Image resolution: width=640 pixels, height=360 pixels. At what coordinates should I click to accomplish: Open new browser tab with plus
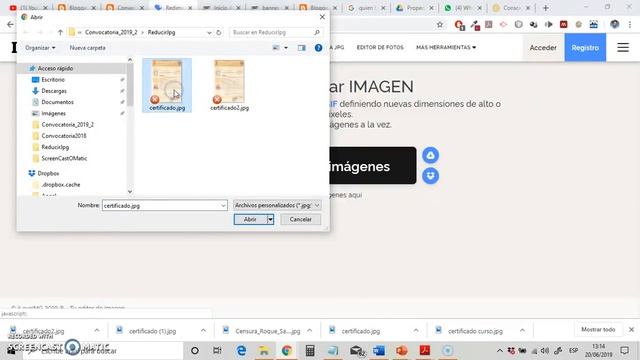tap(545, 8)
